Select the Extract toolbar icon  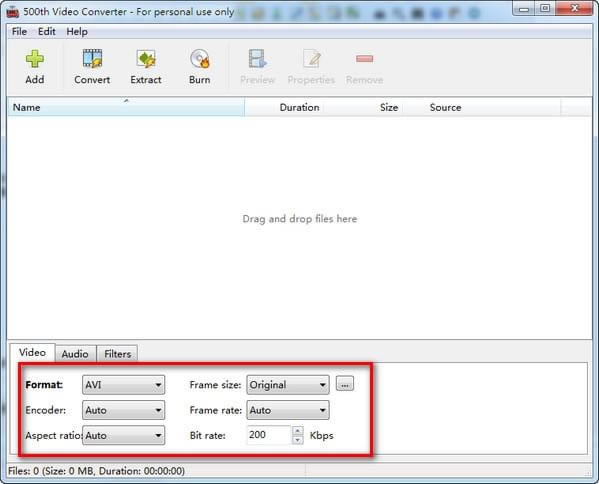point(146,59)
